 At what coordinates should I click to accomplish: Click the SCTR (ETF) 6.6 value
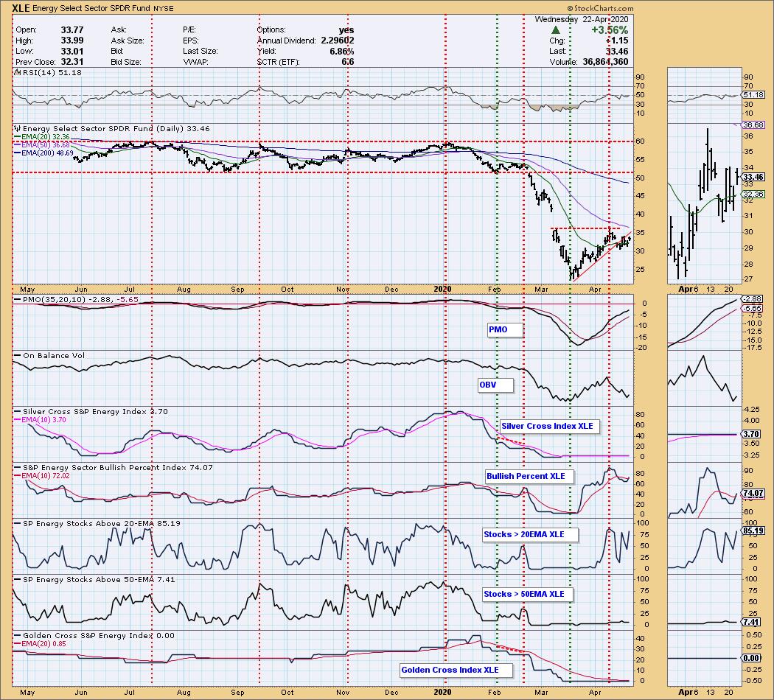[347, 62]
